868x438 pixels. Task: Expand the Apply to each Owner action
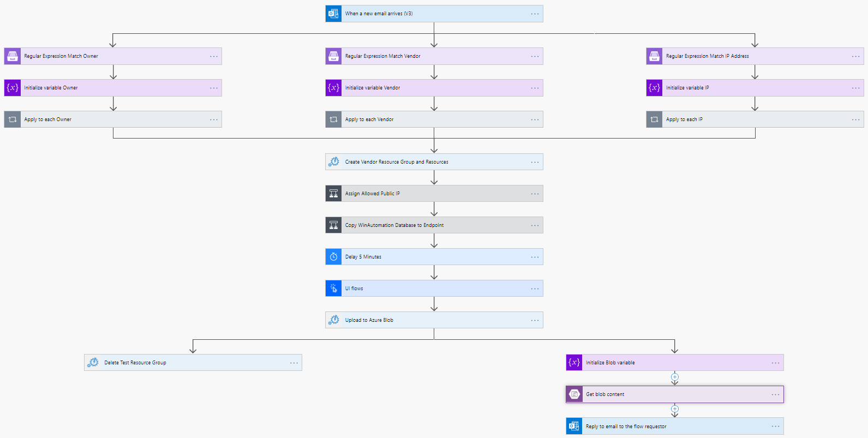109,119
